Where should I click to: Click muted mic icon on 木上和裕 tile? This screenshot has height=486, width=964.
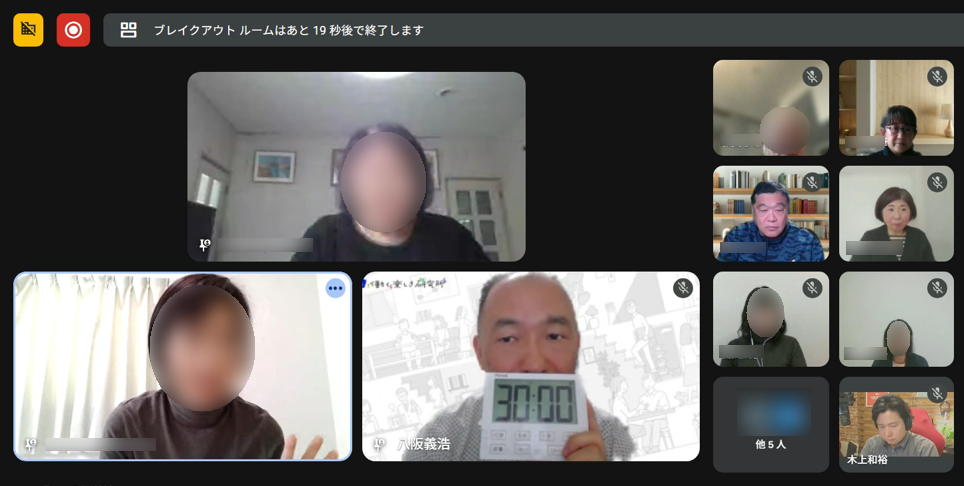(x=937, y=394)
